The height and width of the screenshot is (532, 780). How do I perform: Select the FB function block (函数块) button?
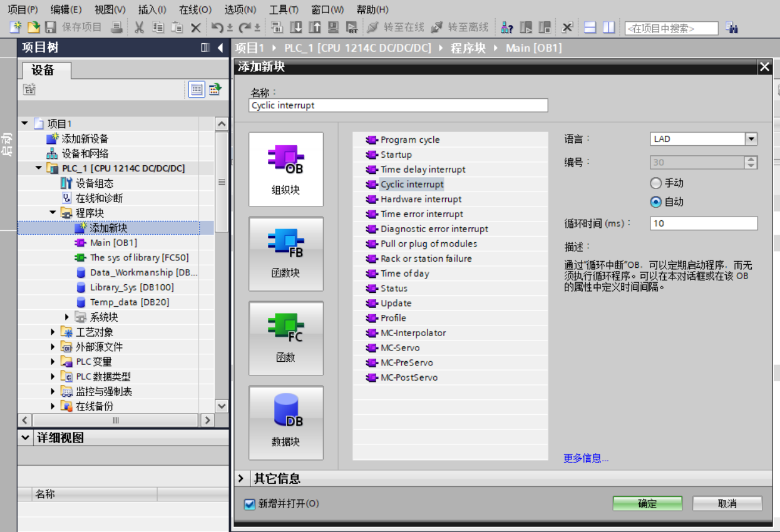coord(286,253)
